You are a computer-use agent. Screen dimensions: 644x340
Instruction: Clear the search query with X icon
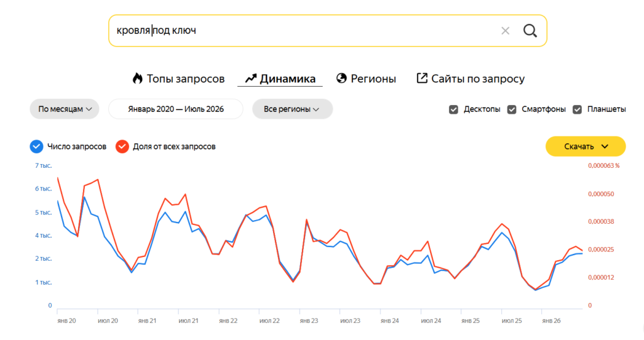505,31
